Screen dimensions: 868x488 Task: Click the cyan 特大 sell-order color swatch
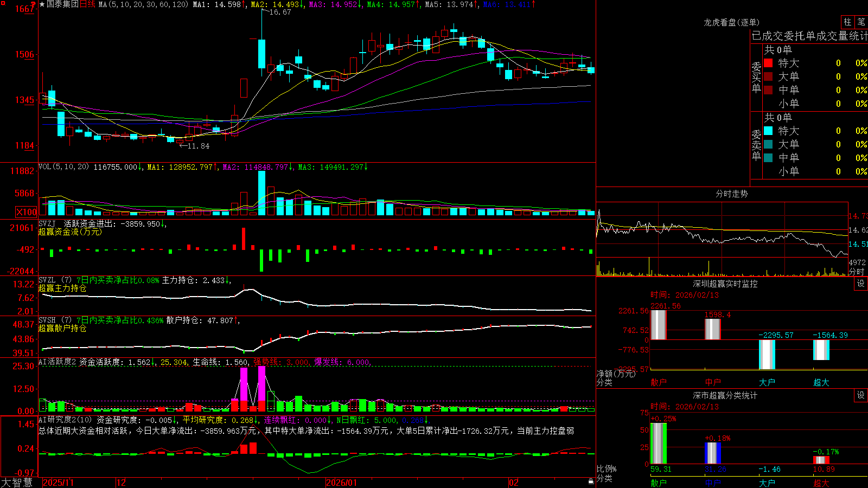pyautogui.click(x=768, y=131)
